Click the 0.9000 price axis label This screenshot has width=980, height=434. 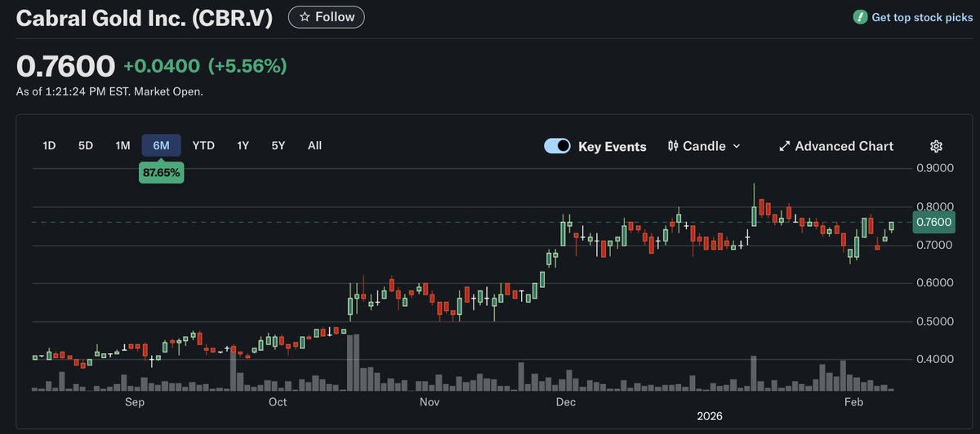pyautogui.click(x=934, y=169)
